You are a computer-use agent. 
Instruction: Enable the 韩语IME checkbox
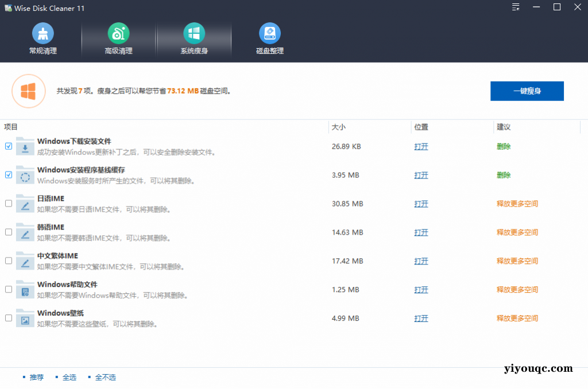[x=9, y=232]
